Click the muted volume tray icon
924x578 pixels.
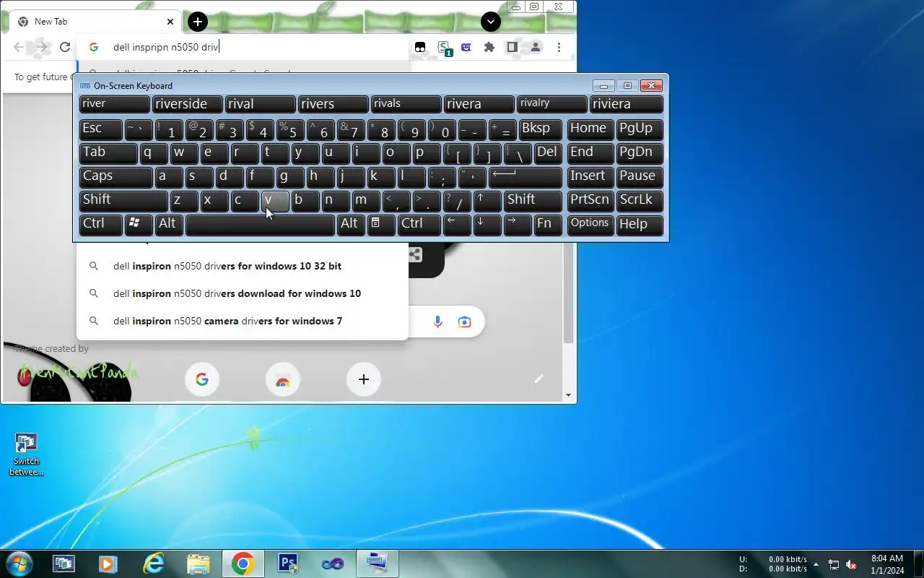point(852,564)
